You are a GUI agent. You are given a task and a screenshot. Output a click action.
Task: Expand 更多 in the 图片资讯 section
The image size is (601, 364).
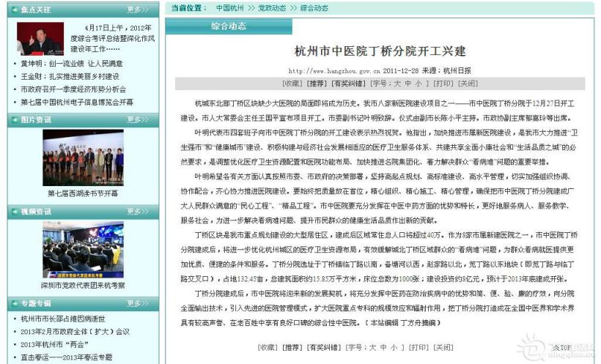coord(137,119)
